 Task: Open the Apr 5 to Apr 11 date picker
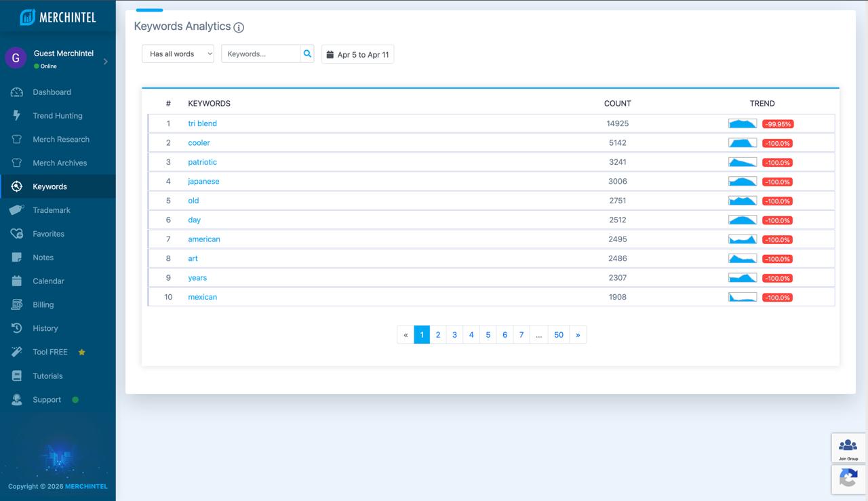(357, 54)
